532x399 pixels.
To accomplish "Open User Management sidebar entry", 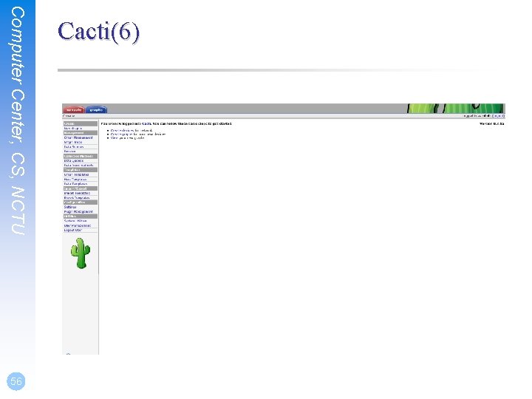I will [78, 225].
